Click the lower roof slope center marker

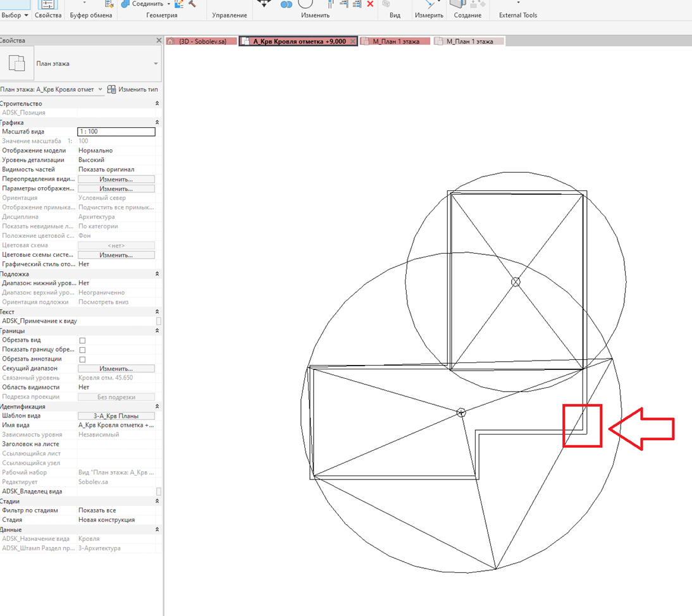pyautogui.click(x=461, y=412)
